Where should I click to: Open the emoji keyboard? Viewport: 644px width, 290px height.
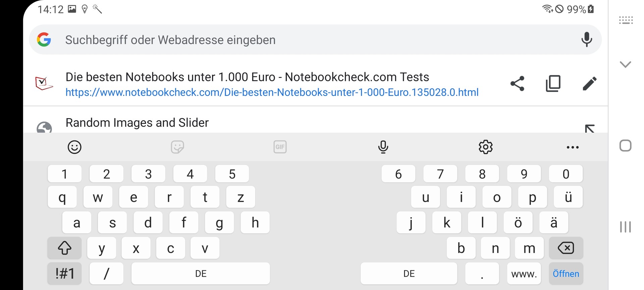point(74,147)
